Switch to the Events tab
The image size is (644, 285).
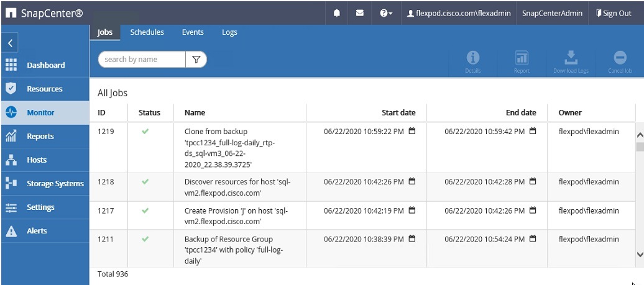coord(193,32)
